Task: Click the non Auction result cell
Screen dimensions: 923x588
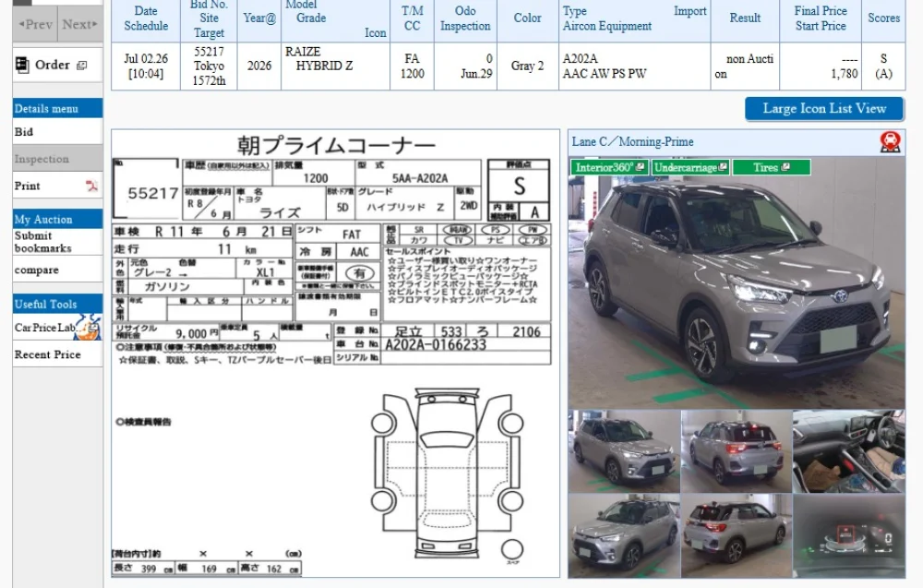Action: pyautogui.click(x=745, y=66)
